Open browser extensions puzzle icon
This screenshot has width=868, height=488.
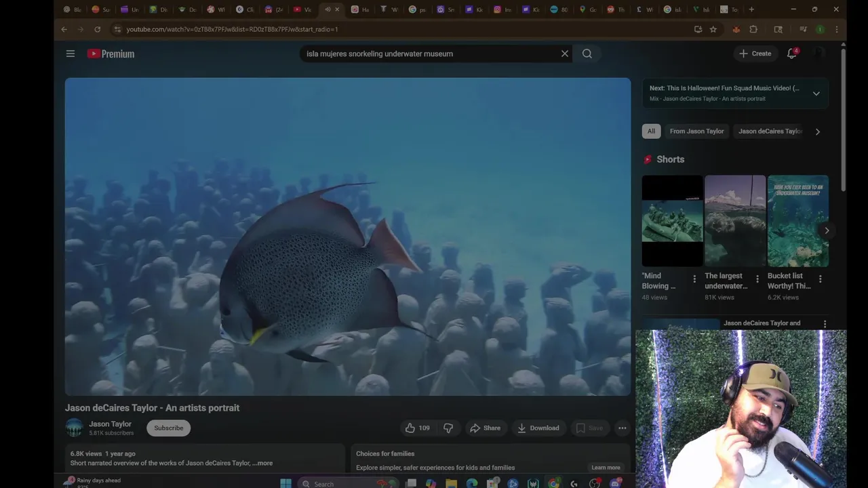(x=753, y=29)
